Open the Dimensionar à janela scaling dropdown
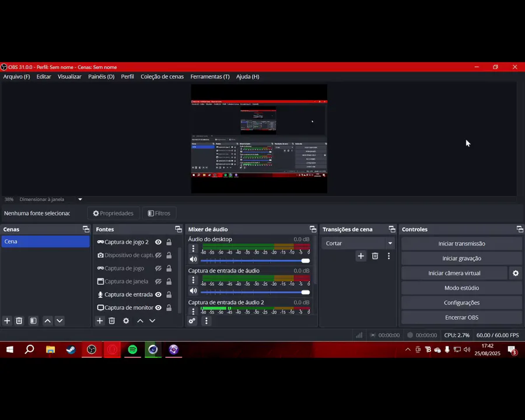The height and width of the screenshot is (420, 525). point(80,199)
